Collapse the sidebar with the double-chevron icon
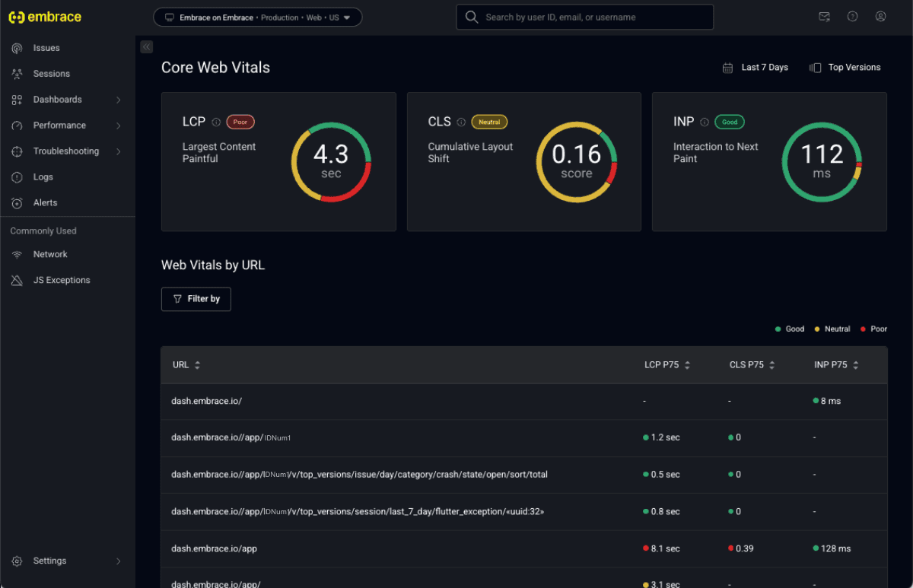 pyautogui.click(x=147, y=47)
